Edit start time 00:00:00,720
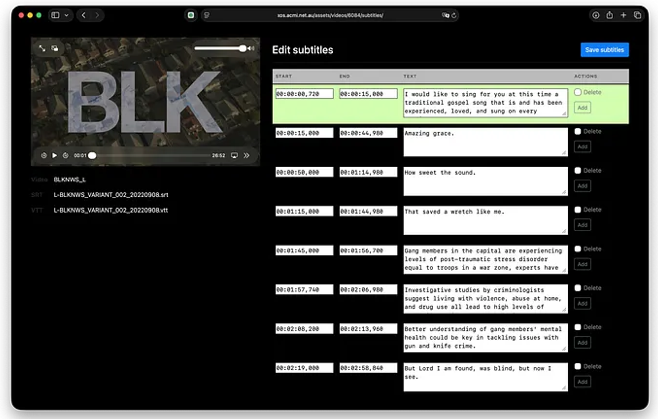Image resolution: width=658 pixels, height=419 pixels. pos(304,94)
